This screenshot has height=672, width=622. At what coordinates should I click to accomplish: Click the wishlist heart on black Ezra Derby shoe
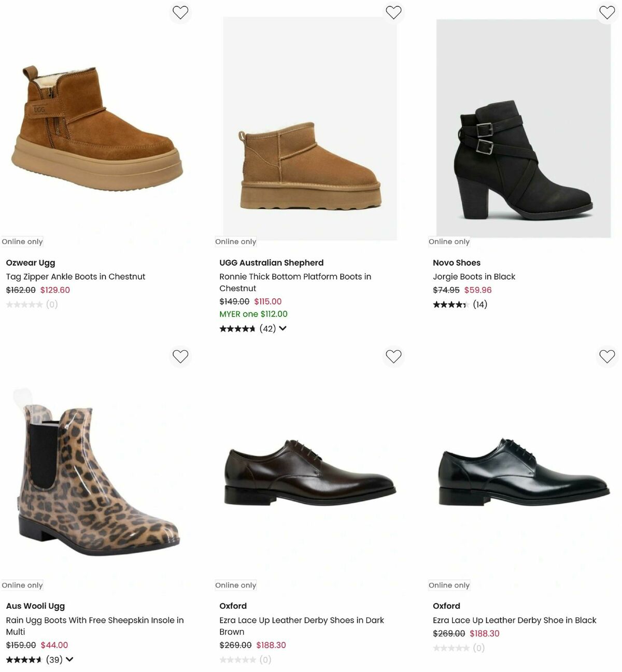607,356
